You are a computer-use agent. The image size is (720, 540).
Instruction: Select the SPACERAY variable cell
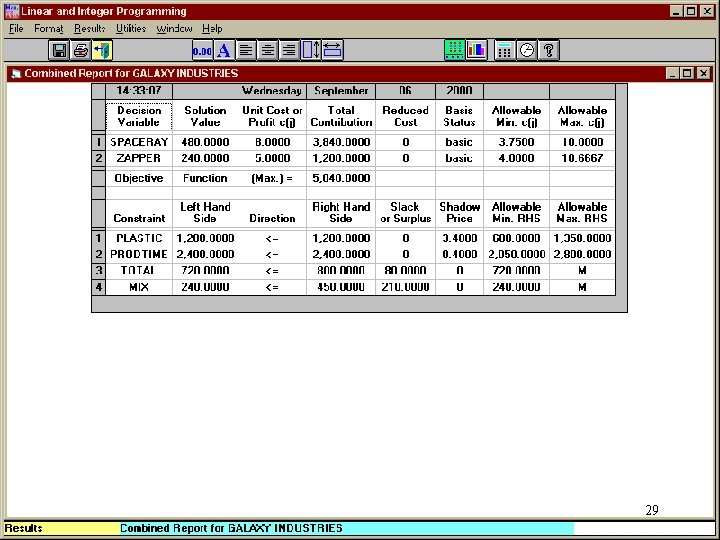point(139,142)
